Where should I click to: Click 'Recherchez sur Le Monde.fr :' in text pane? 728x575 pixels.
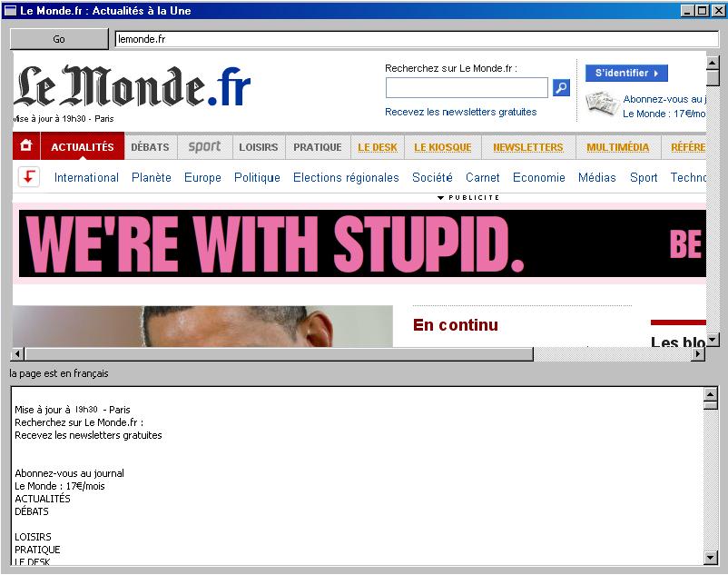(x=79, y=422)
